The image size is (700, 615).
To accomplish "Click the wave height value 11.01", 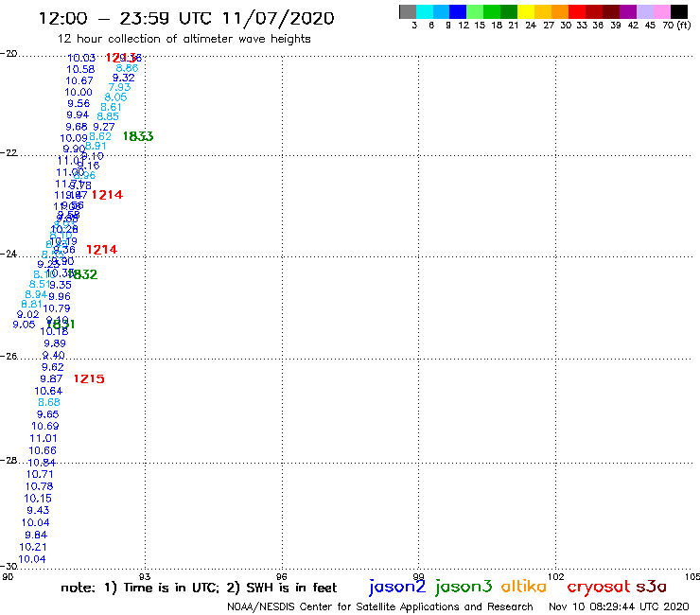I will click(x=44, y=439).
